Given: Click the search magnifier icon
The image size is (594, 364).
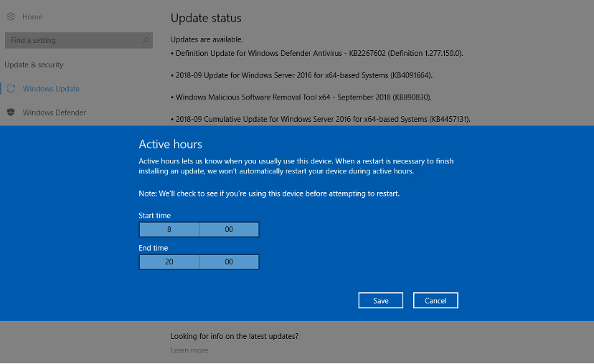Looking at the screenshot, I should pyautogui.click(x=146, y=40).
